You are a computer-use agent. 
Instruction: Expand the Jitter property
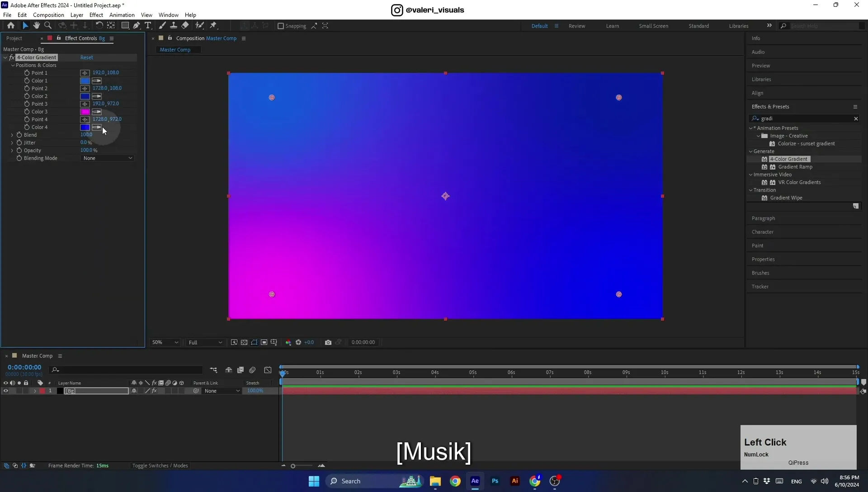(12, 142)
